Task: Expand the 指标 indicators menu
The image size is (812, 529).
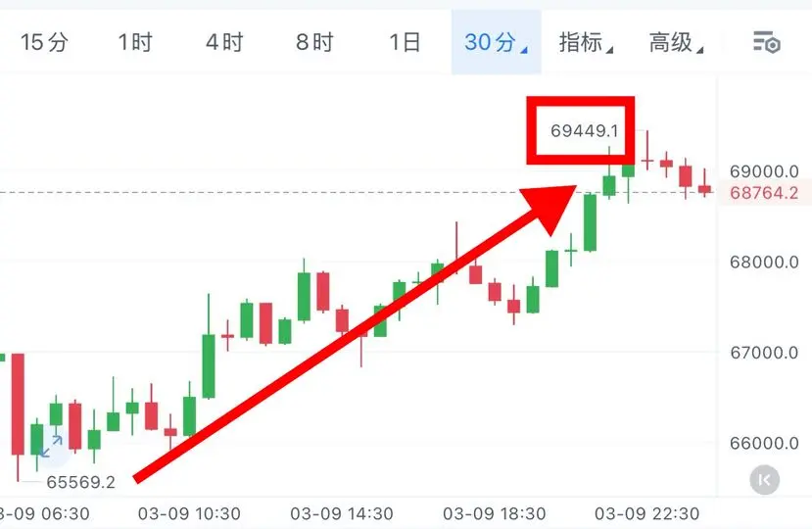Action: [x=586, y=42]
